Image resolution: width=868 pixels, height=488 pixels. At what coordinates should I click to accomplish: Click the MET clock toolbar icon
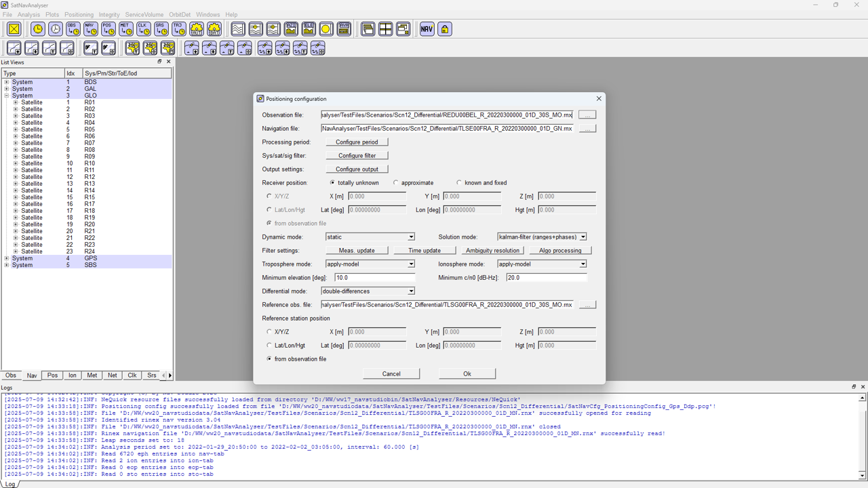tap(125, 29)
